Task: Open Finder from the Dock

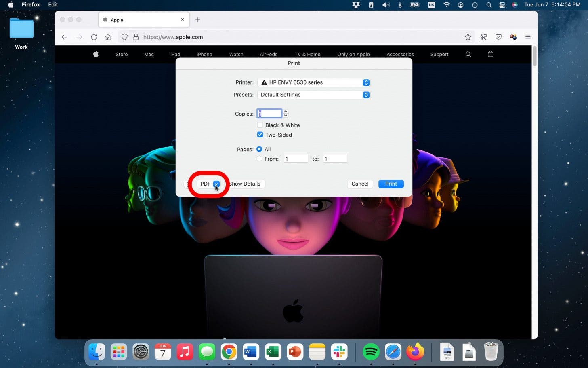Action: tap(97, 352)
